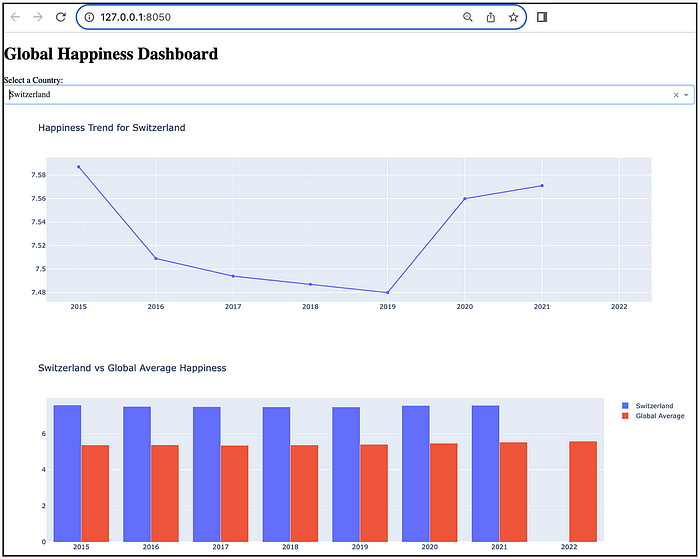The image size is (700, 559).
Task: Click the 2017 red Global Average bar
Action: tap(234, 493)
